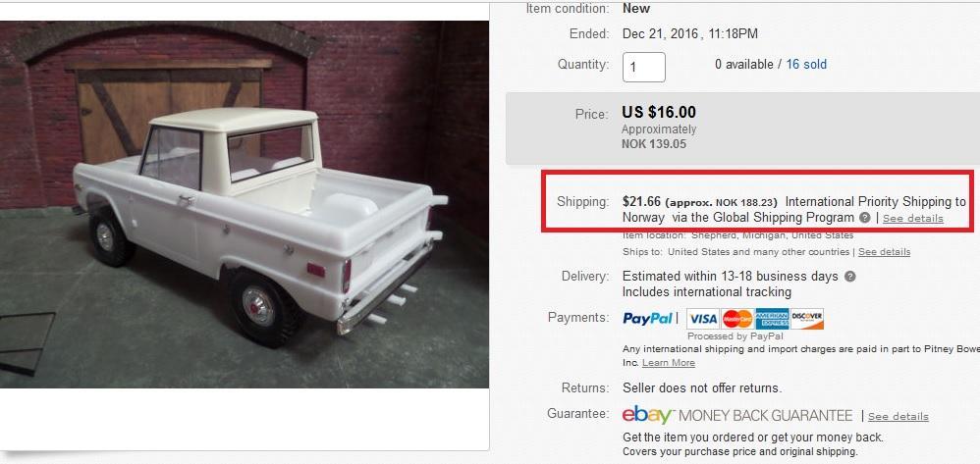This screenshot has width=980, height=464.
Task: Click the US $16.00 price text
Action: click(x=659, y=113)
